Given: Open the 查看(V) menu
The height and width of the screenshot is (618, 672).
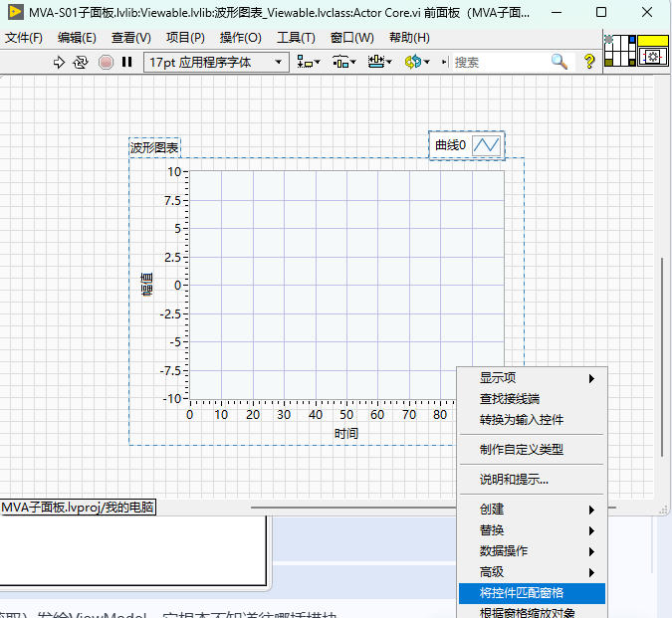Looking at the screenshot, I should point(131,38).
